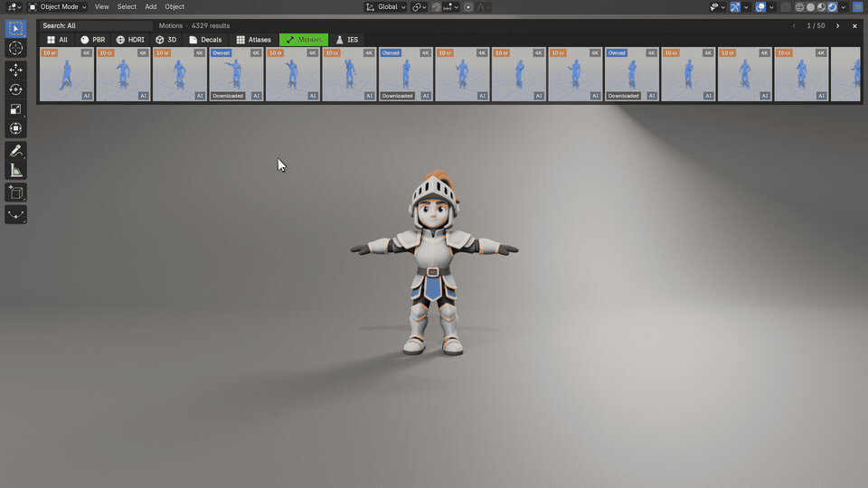Click the 1 / 50 page indicator
Image resolution: width=868 pixels, height=488 pixels.
(x=816, y=25)
